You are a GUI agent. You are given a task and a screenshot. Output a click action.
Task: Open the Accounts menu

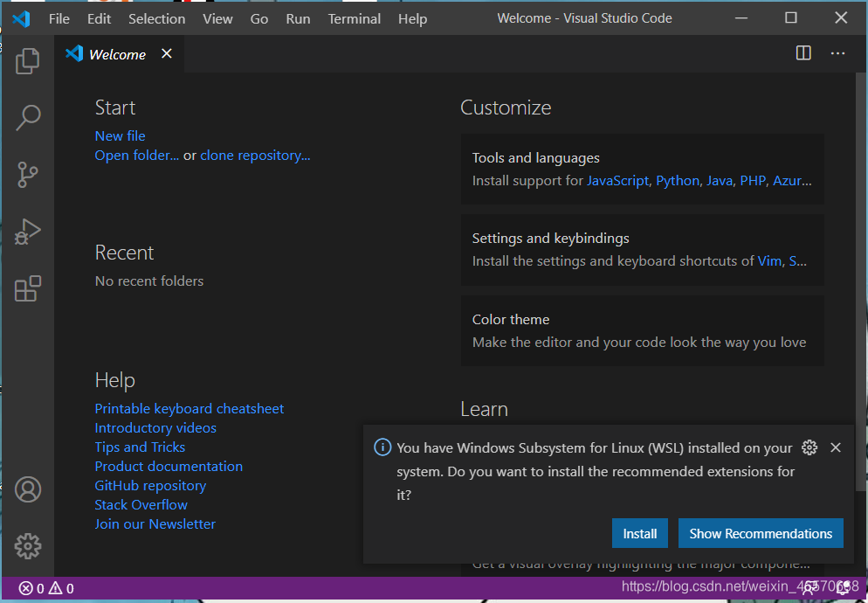[27, 489]
